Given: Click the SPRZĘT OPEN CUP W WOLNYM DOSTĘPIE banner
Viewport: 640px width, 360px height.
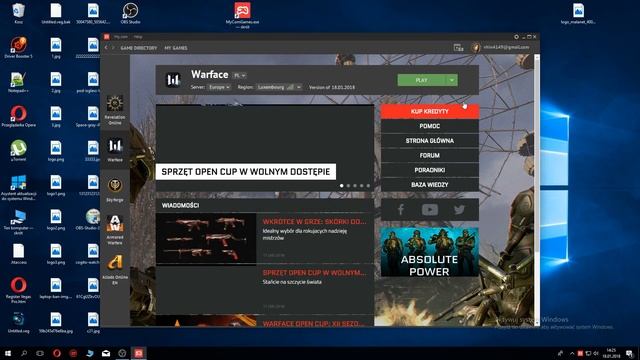Looking at the screenshot, I should pos(246,172).
